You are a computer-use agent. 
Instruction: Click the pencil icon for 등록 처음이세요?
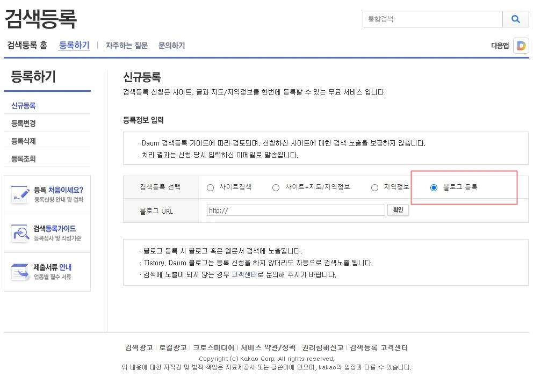click(x=20, y=194)
